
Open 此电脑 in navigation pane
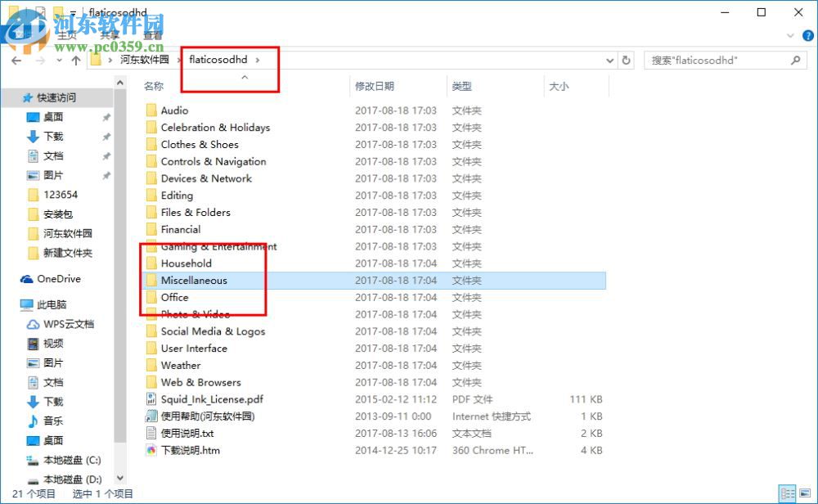click(43, 304)
